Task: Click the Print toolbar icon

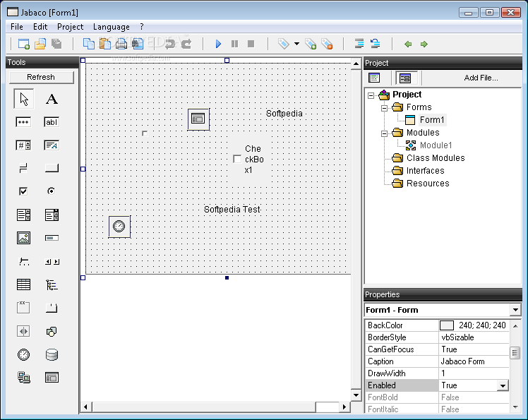Action: tap(121, 44)
